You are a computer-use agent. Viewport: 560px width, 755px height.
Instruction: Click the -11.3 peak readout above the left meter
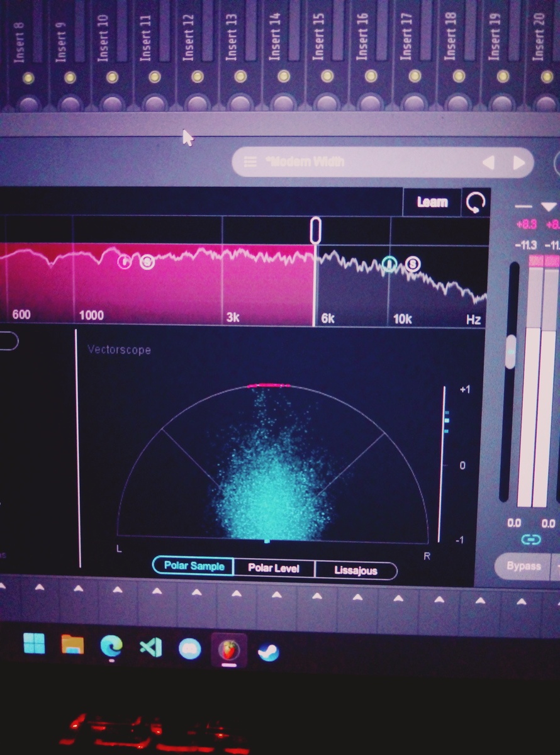(x=526, y=245)
